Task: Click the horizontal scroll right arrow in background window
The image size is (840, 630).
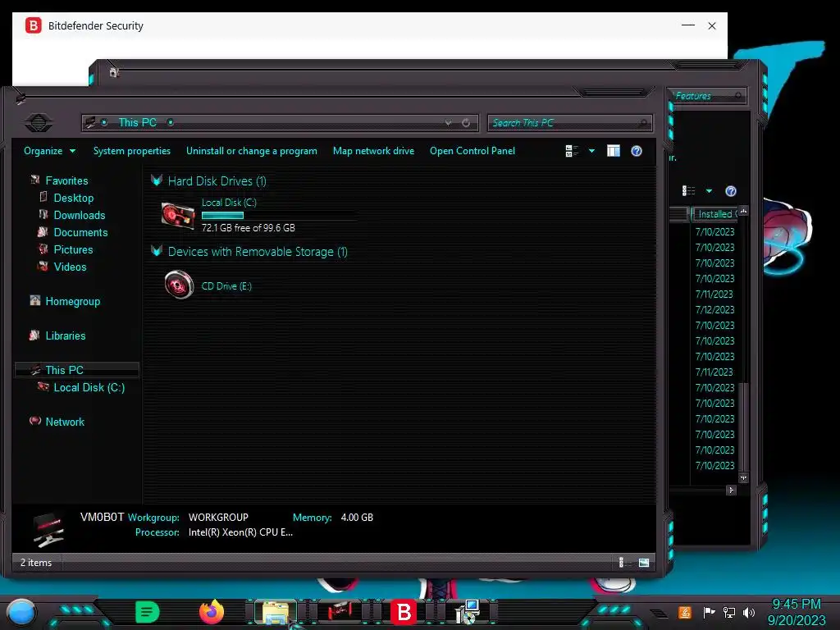Action: click(x=731, y=491)
